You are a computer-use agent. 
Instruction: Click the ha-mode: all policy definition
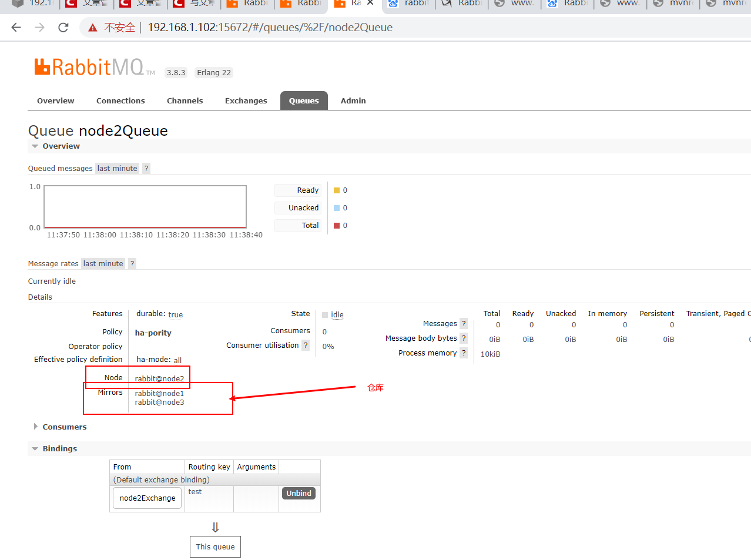tap(159, 360)
